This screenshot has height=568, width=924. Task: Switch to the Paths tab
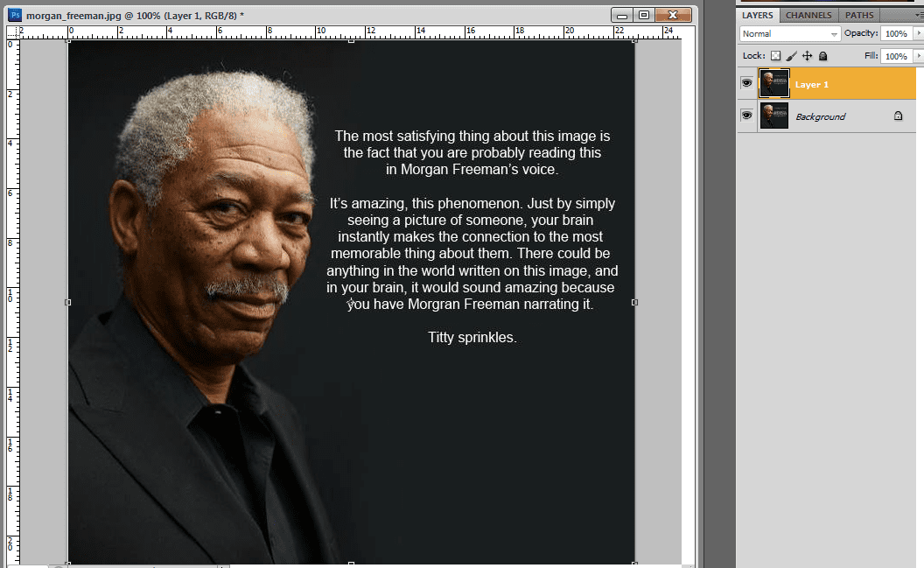click(x=859, y=16)
